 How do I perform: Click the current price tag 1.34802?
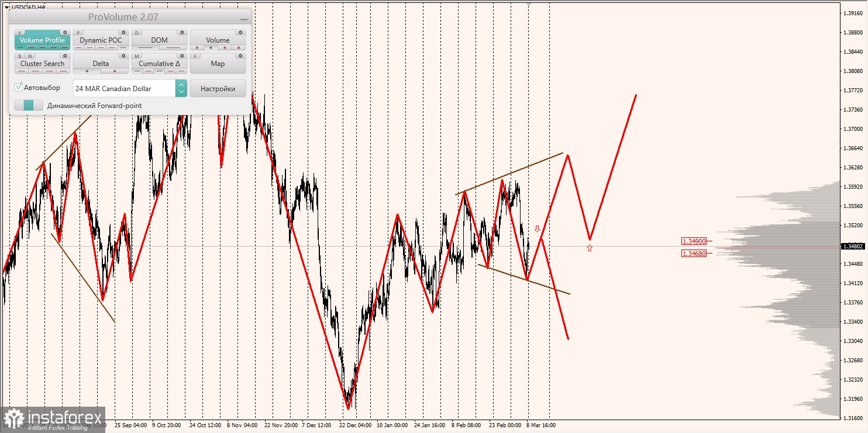pos(852,246)
